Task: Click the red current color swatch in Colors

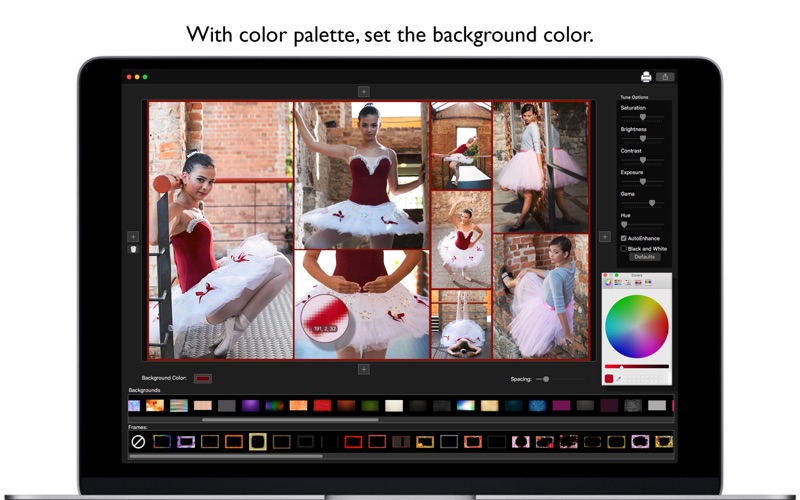Action: tap(609, 379)
